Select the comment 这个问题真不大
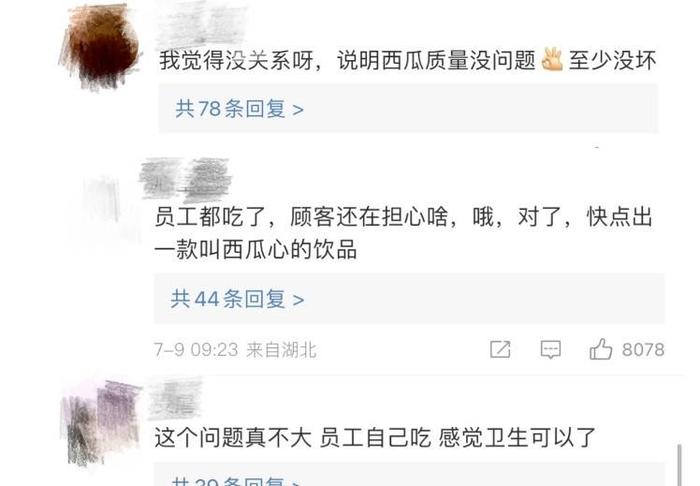The width and height of the screenshot is (700, 486). click(375, 437)
